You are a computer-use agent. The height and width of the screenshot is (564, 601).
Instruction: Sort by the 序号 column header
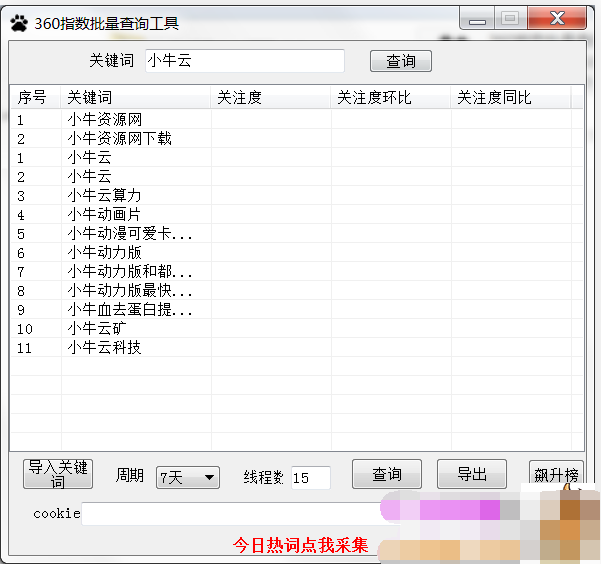coord(35,97)
